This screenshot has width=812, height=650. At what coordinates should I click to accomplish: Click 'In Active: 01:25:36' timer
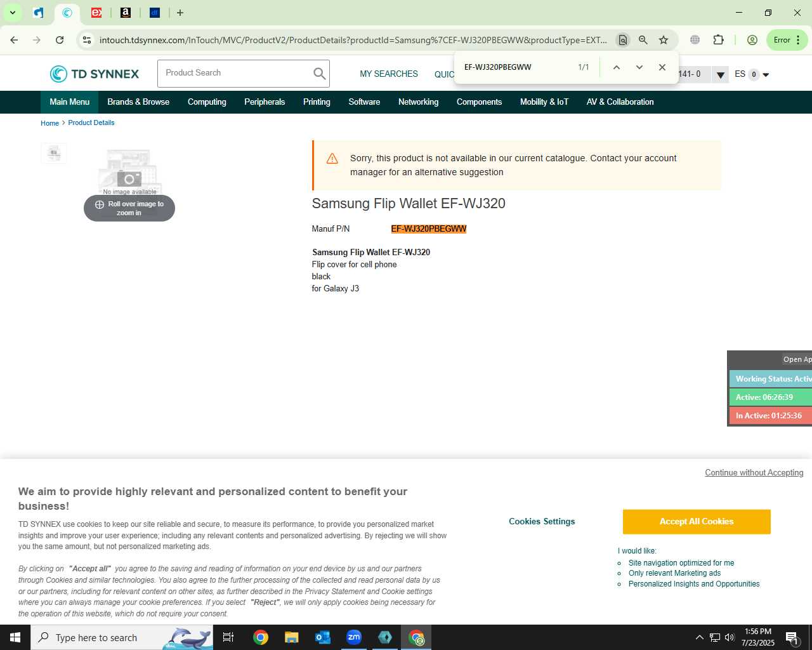point(771,416)
